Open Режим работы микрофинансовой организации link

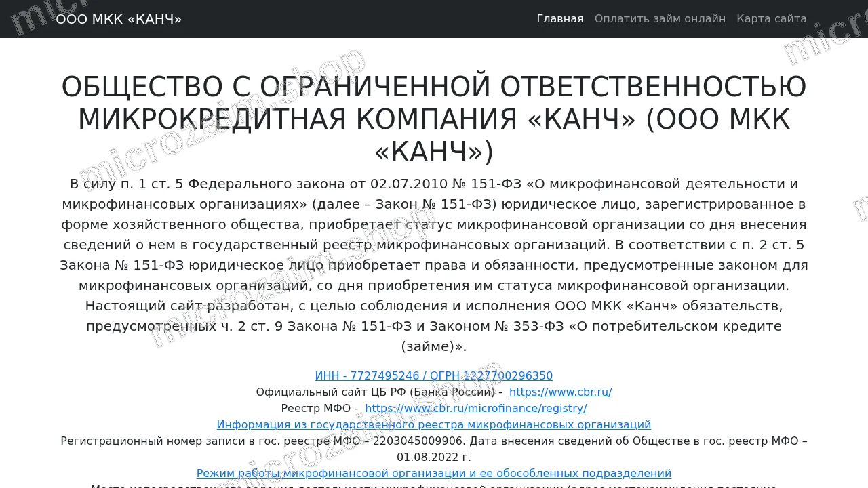(434, 474)
